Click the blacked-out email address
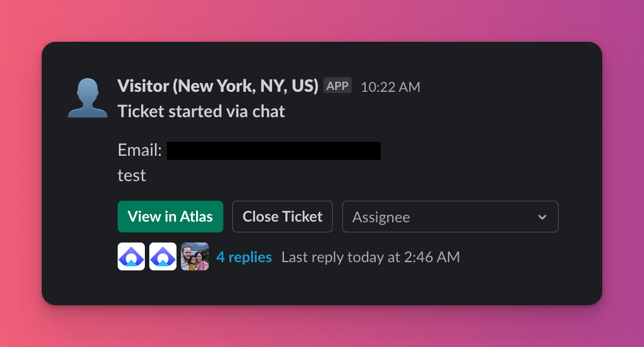Screen dimensions: 644x347 (273, 151)
